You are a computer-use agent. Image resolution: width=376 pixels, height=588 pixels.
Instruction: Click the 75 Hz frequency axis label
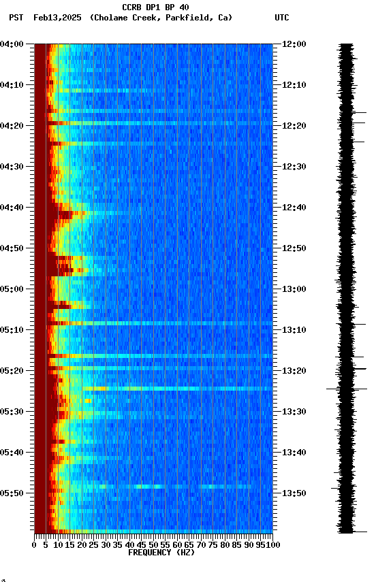pyautogui.click(x=213, y=545)
